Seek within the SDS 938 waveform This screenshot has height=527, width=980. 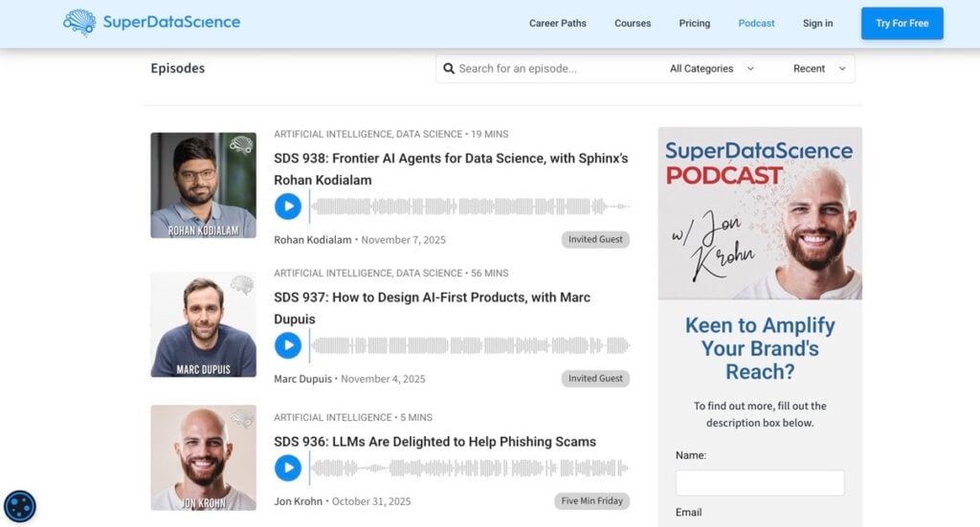469,207
